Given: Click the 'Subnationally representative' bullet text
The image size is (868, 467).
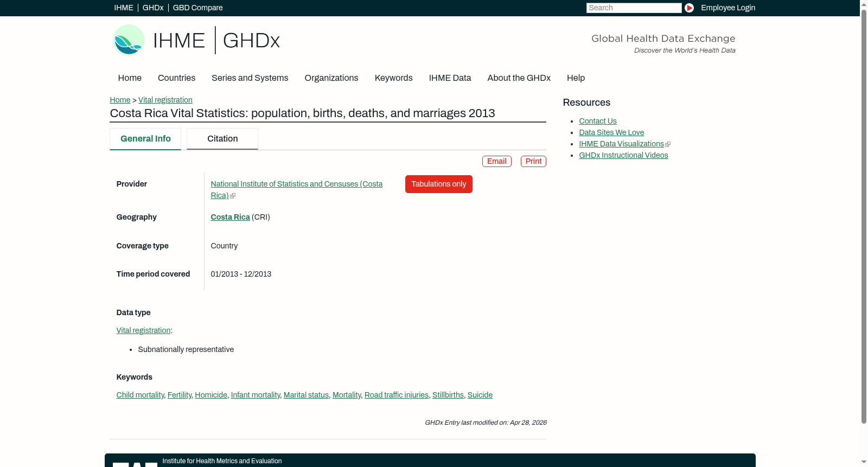Looking at the screenshot, I should pyautogui.click(x=186, y=349).
